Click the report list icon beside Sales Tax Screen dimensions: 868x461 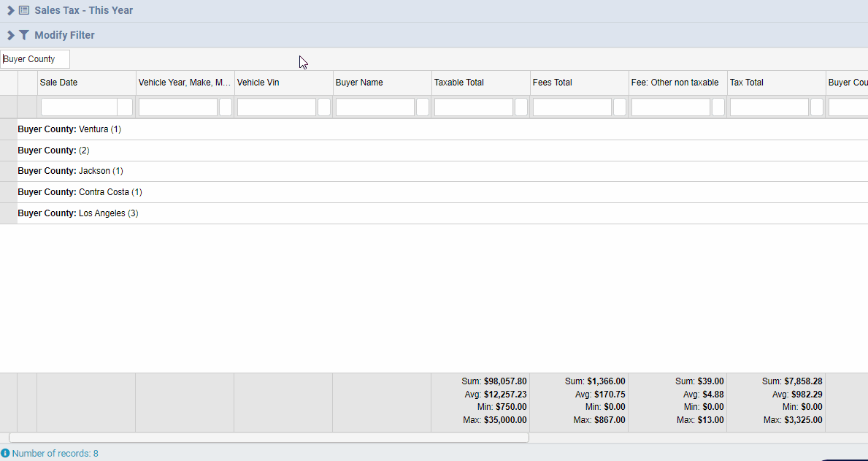click(x=24, y=11)
